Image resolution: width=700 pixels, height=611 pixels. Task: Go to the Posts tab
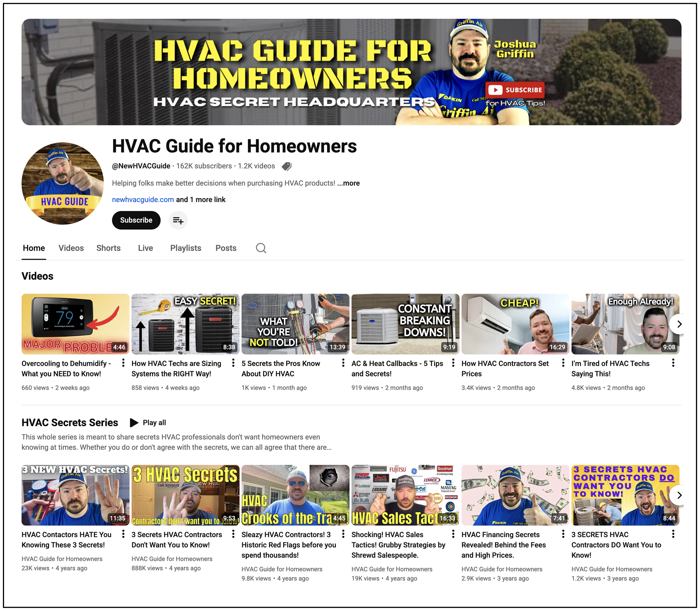click(226, 248)
